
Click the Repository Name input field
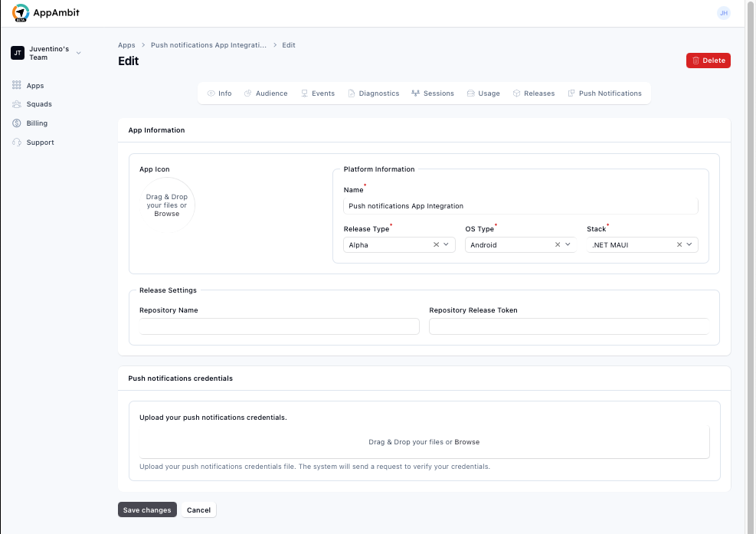click(x=280, y=326)
